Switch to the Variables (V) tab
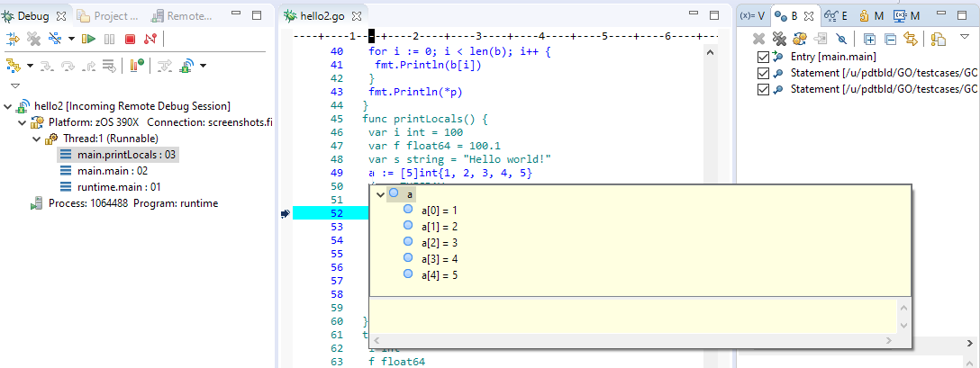This screenshot has width=980, height=368. (x=752, y=15)
